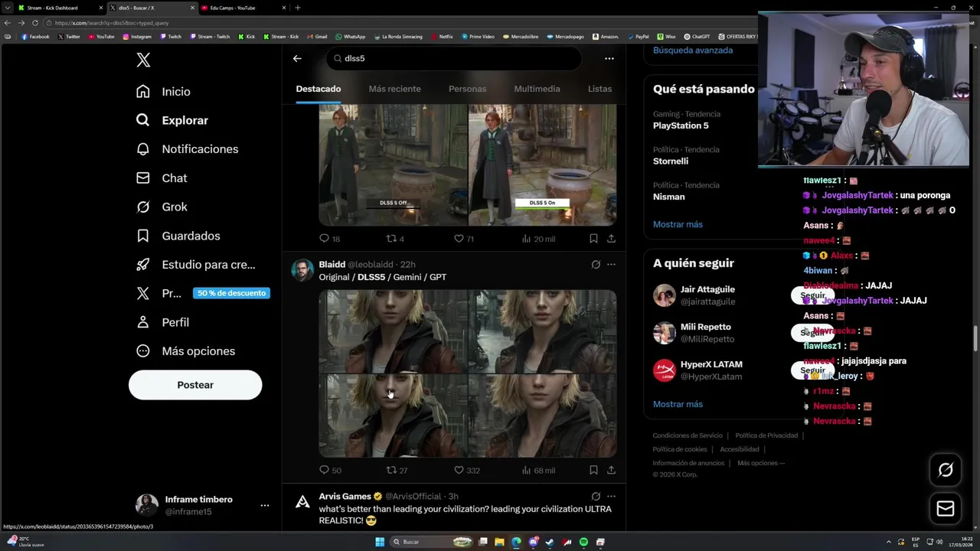Open new browser tab plus button
The width and height of the screenshot is (980, 551).
298,8
